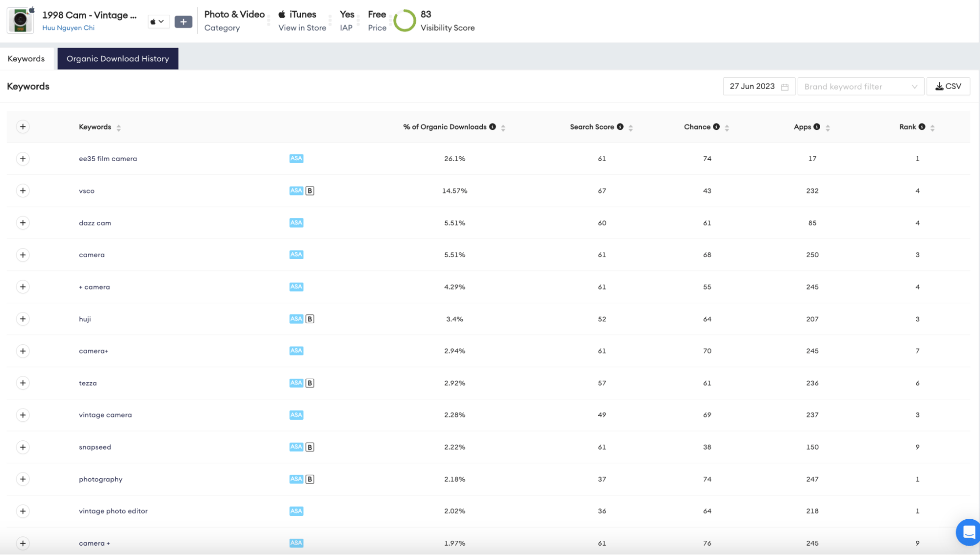Expand the photography keyword row
The image size is (980, 555).
[x=23, y=479]
